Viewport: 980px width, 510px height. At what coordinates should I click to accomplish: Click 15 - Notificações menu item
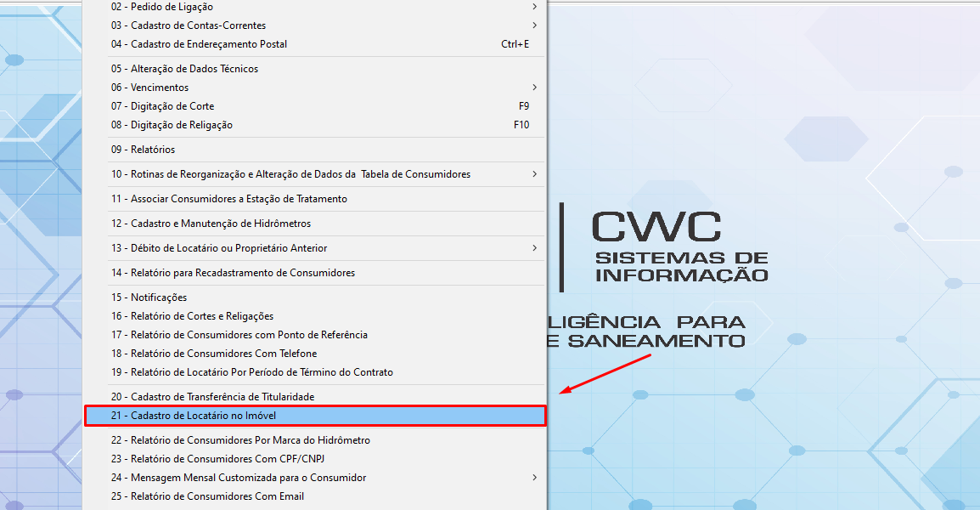pos(149,297)
